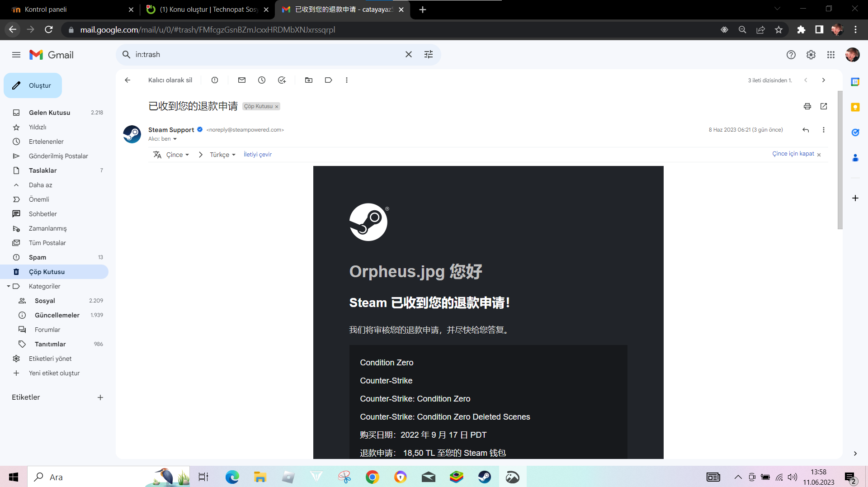Open Sosyal category
Screen dimensions: 868x487
pos(54,301)
